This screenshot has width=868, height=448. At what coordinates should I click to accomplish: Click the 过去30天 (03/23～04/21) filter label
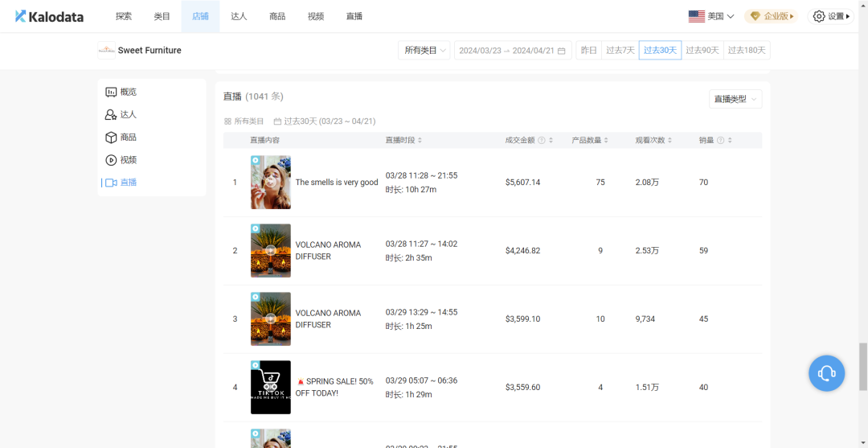[325, 121]
